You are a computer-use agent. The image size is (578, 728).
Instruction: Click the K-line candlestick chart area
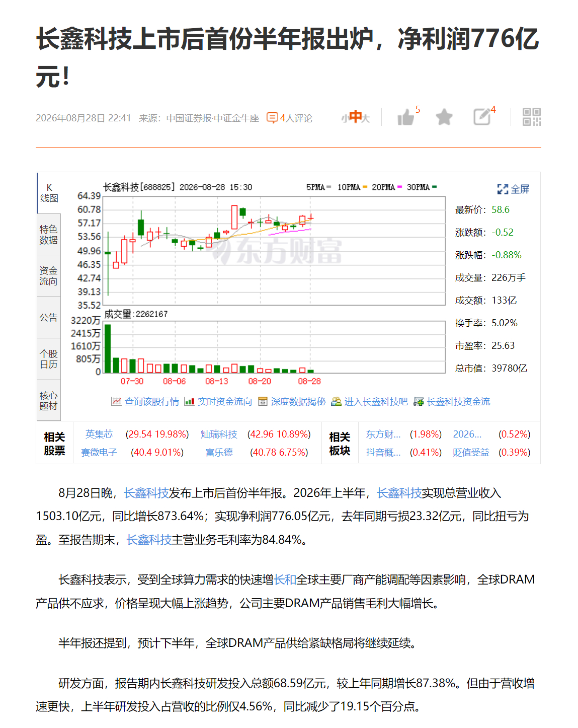(x=274, y=251)
